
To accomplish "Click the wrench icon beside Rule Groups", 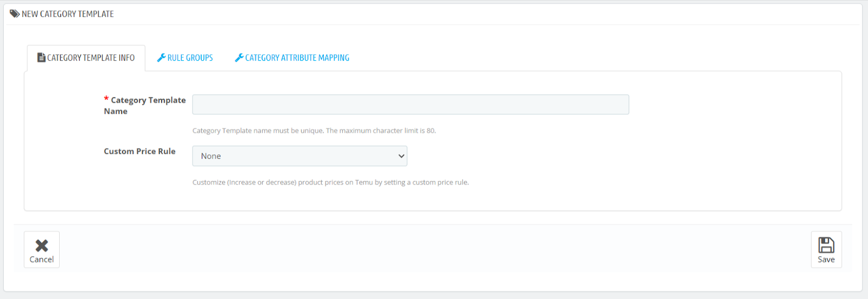I will 161,57.
